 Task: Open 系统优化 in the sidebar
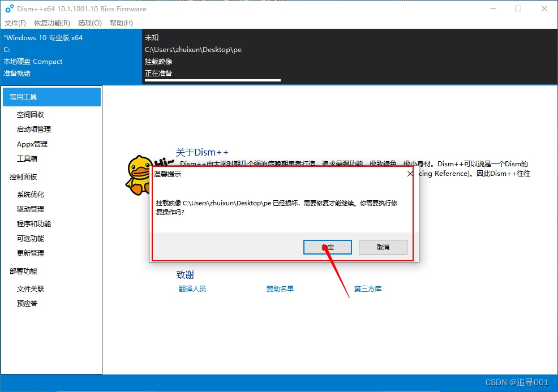click(x=31, y=194)
